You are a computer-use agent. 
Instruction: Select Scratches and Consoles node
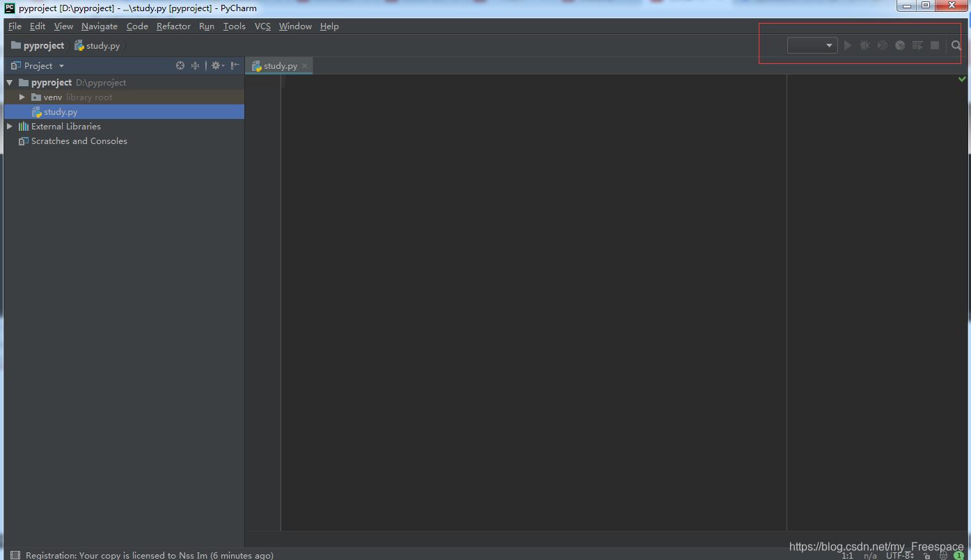124,141
